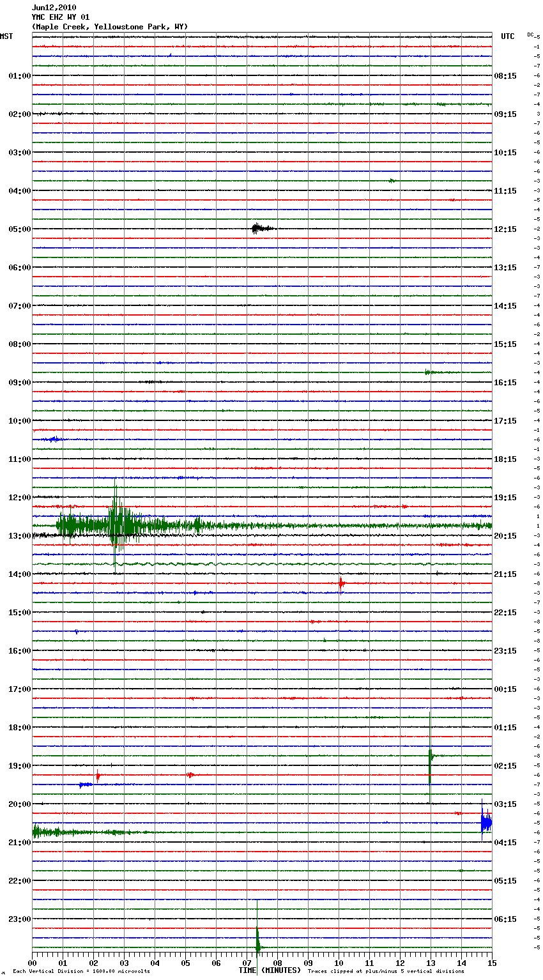Select the 11:00 MST time label

(19, 459)
